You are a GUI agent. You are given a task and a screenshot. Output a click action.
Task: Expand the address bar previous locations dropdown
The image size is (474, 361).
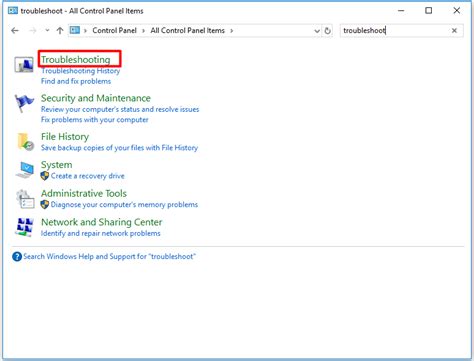pos(317,31)
